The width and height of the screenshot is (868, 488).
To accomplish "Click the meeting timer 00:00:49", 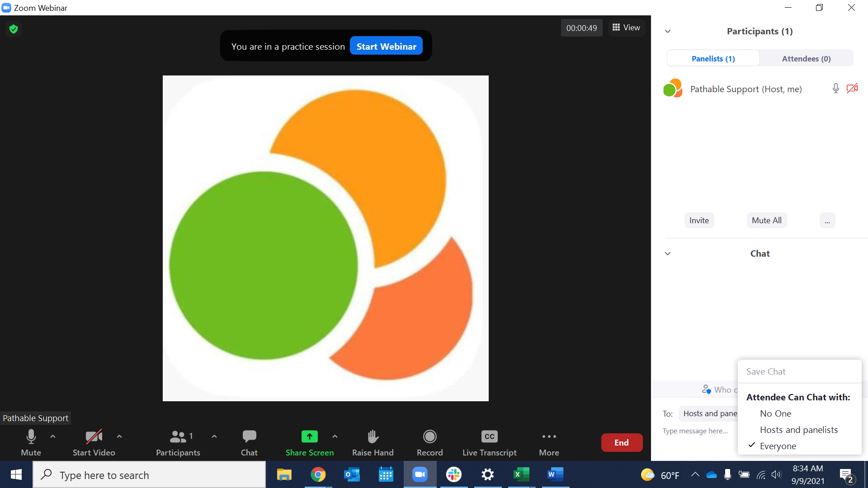I will [x=581, y=28].
